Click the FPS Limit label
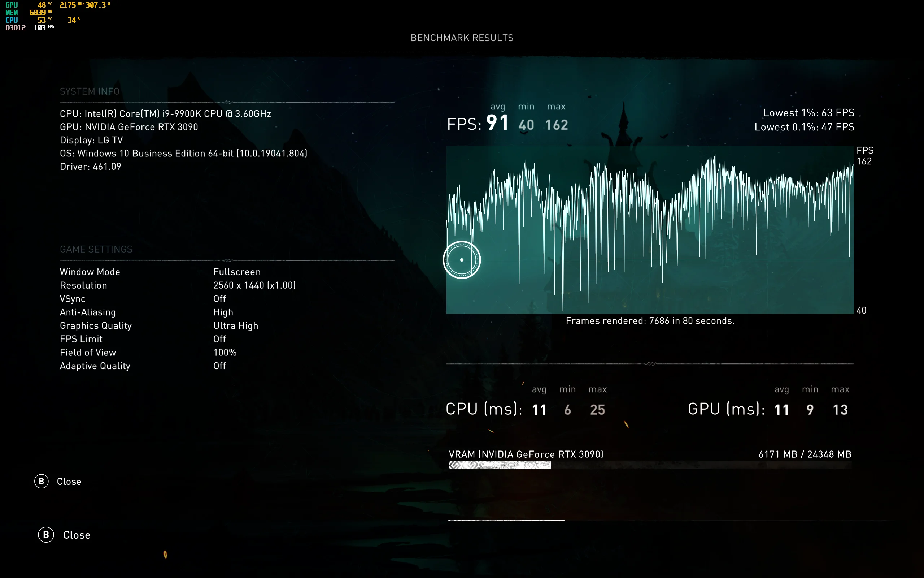This screenshot has height=578, width=924. tap(81, 339)
